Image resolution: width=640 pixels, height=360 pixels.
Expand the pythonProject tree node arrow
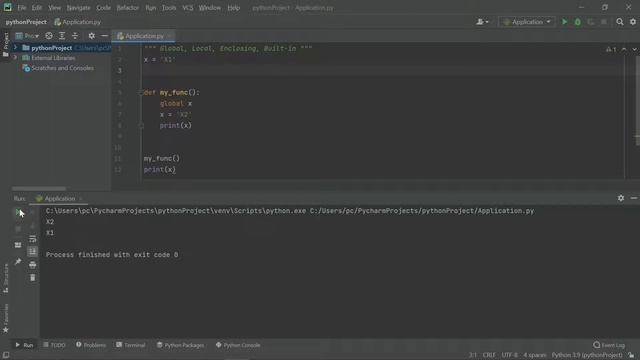16,48
